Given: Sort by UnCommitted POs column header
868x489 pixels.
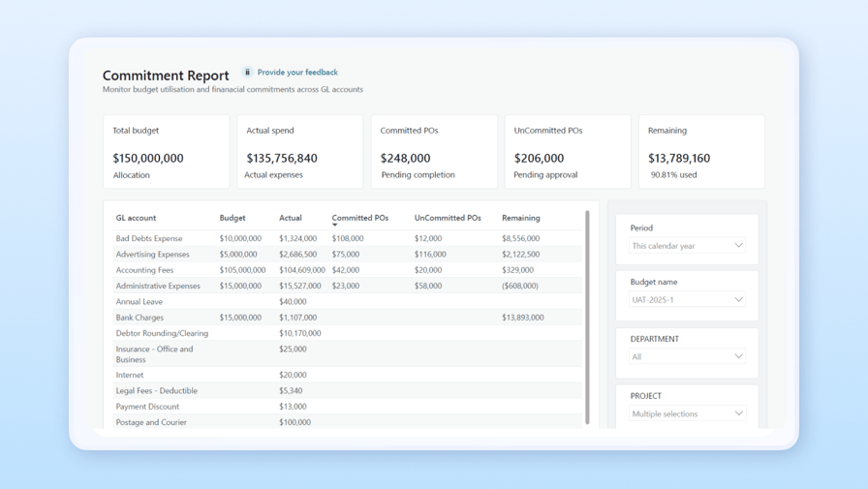Looking at the screenshot, I should 448,218.
